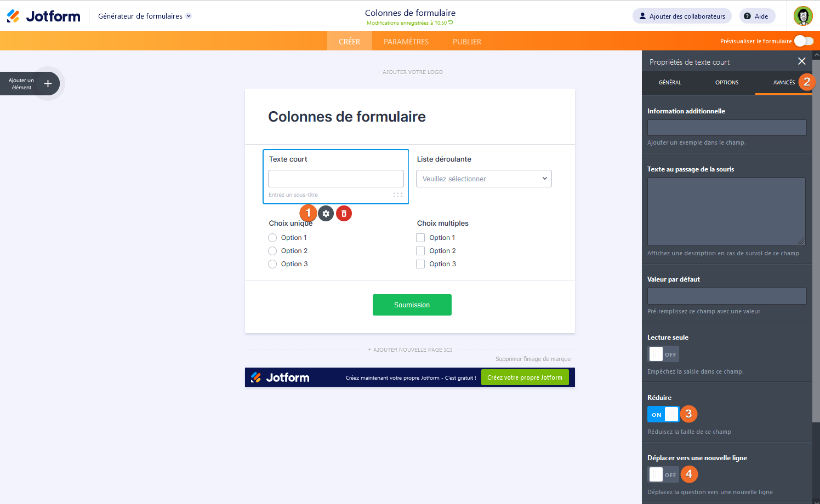This screenshot has width=820, height=504.
Task: Open the add element plus icon
Action: pyautogui.click(x=48, y=83)
